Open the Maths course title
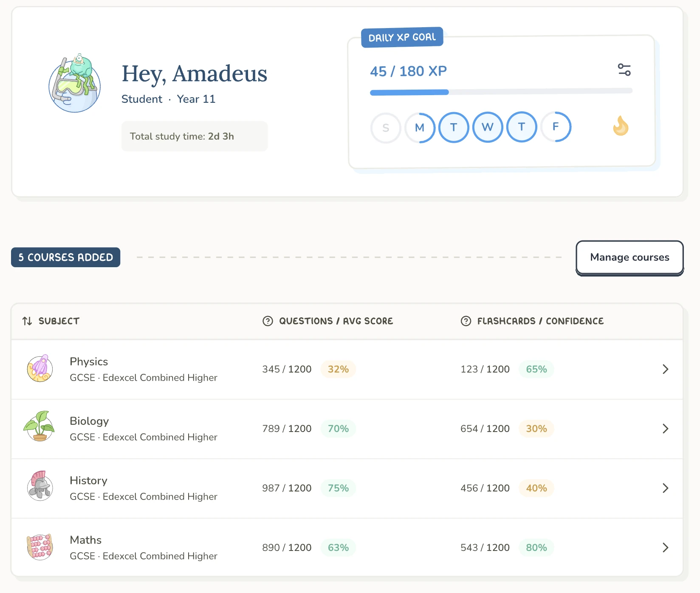The width and height of the screenshot is (700, 593). (85, 540)
